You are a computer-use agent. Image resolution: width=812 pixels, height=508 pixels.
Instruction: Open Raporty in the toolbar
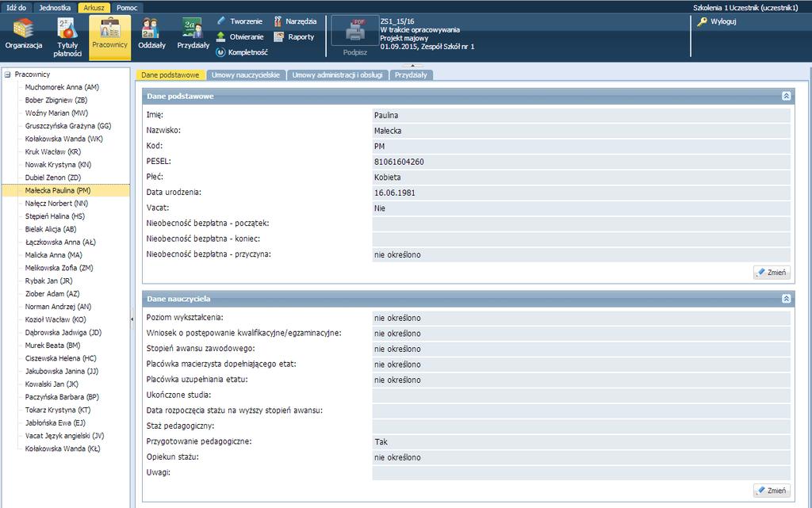[294, 36]
